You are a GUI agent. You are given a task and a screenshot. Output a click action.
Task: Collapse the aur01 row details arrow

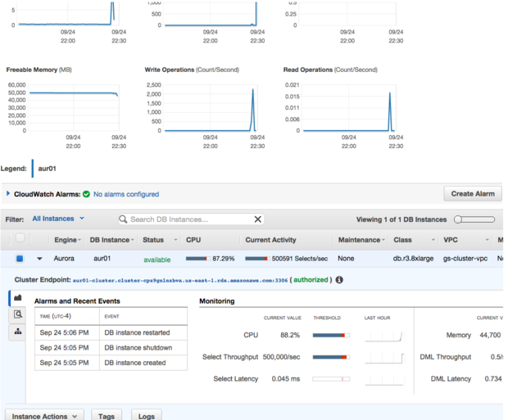(x=39, y=259)
